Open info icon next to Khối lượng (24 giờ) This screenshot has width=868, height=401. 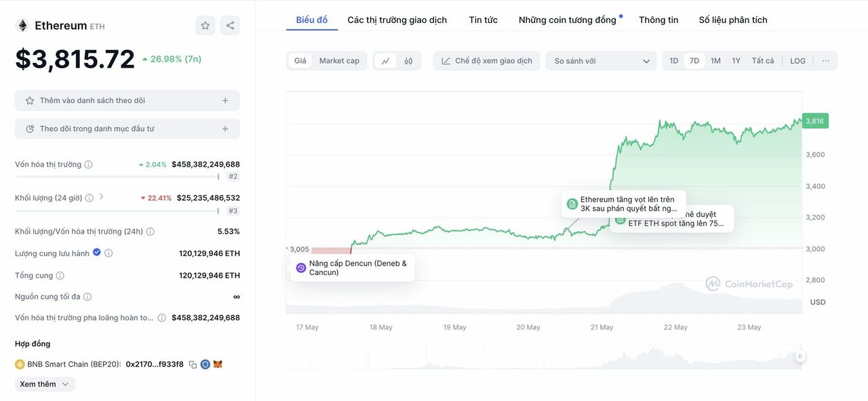(x=90, y=198)
